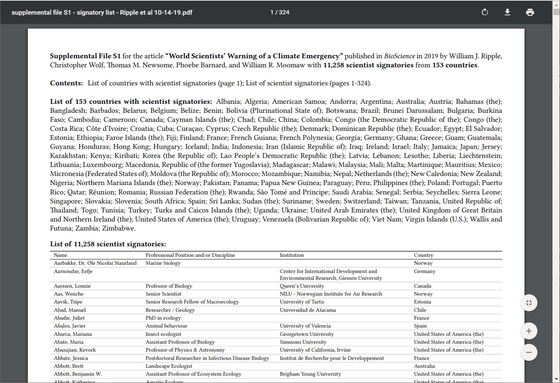
Task: Print the PDF document
Action: [530, 12]
